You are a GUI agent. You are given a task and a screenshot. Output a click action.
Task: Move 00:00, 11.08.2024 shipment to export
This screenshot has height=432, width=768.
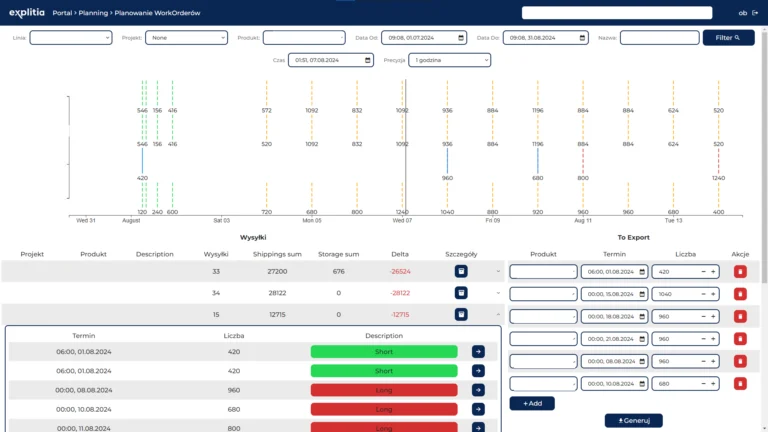point(478,428)
